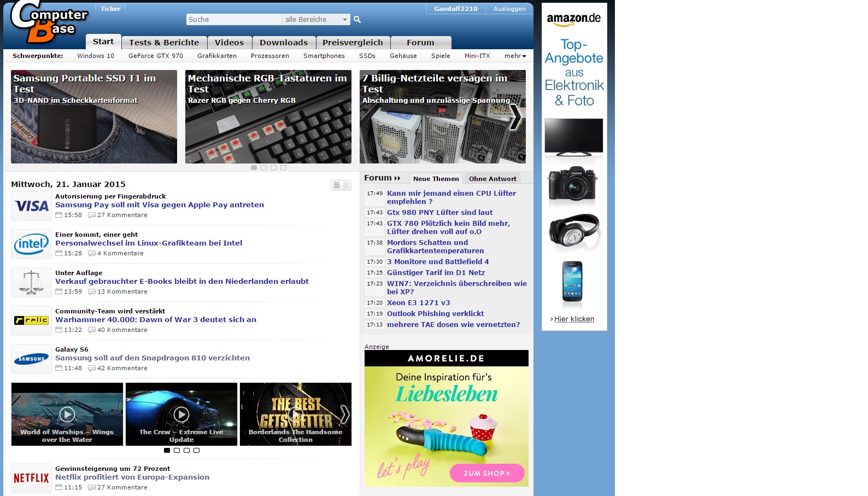Open the VISA logo article thumbnail
This screenshot has width=868, height=496.
(31, 206)
